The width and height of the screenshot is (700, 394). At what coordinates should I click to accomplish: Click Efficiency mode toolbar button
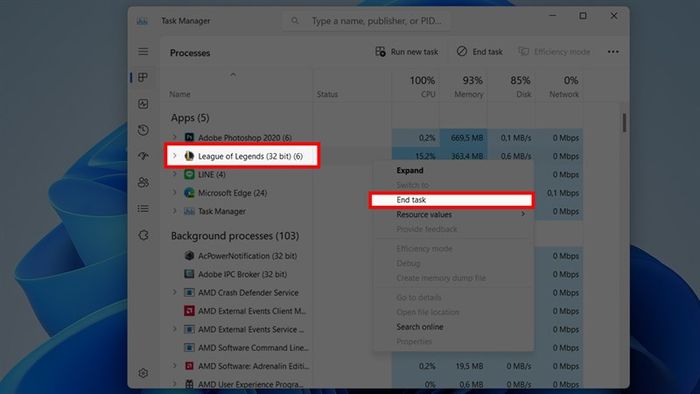tap(554, 52)
